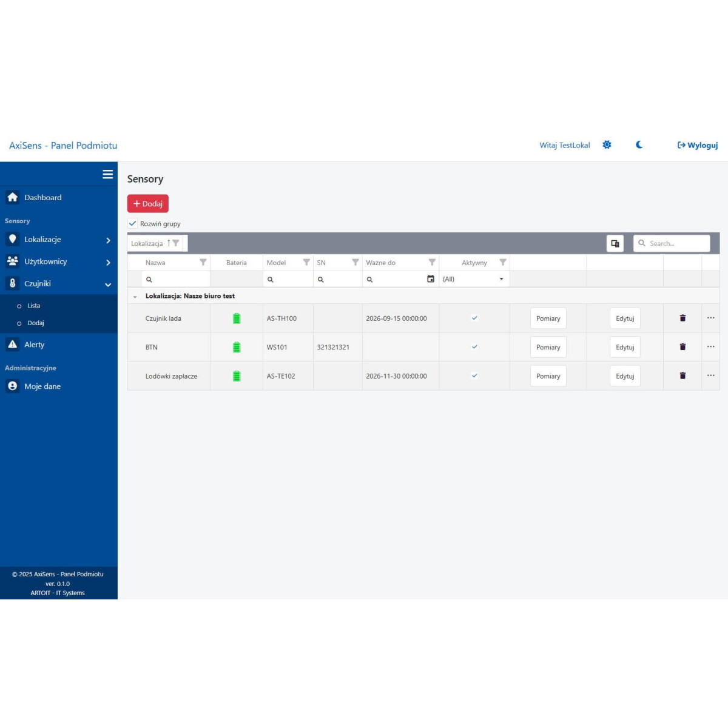Open the Dashboard menu item
728x728 pixels.
pos(42,198)
